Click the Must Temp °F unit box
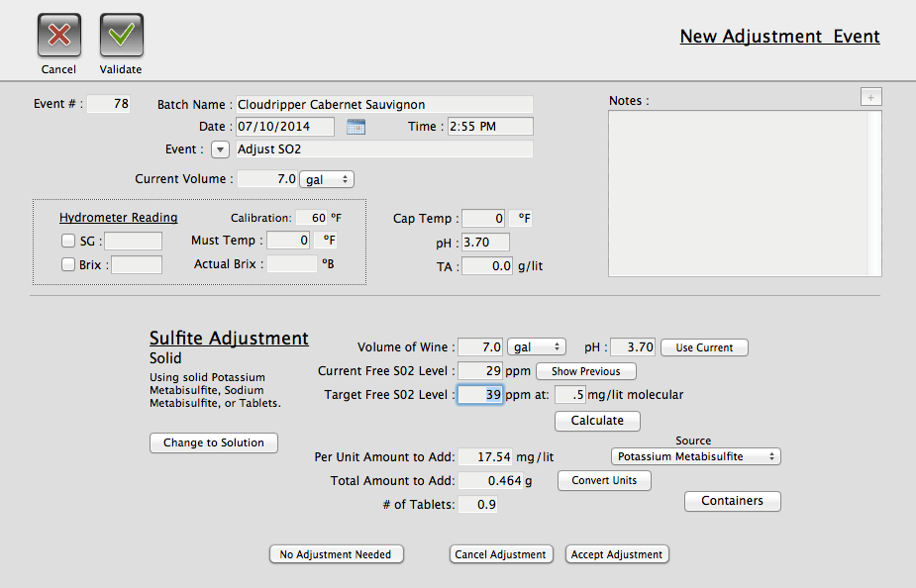This screenshot has width=916, height=588. click(x=326, y=241)
